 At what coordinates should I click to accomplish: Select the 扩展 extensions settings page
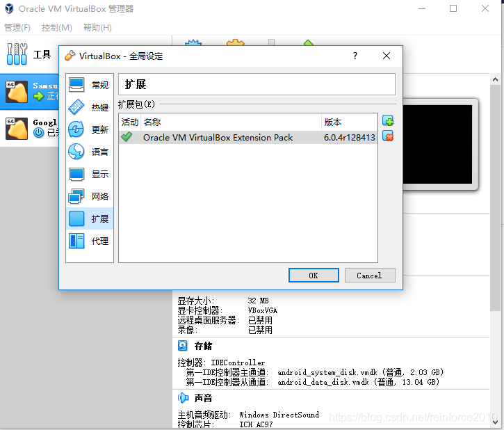coord(90,218)
